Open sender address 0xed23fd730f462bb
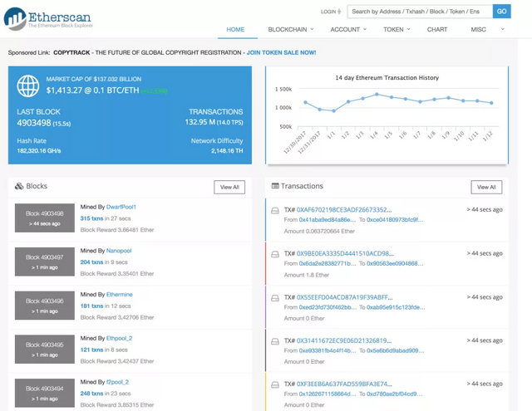Image resolution: width=532 pixels, height=411 pixels. pyautogui.click(x=328, y=307)
